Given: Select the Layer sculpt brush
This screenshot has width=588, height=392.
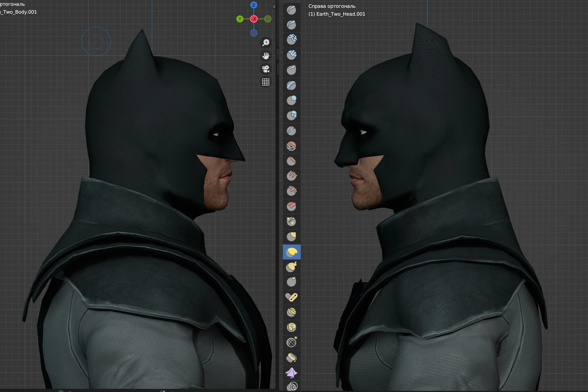Looking at the screenshot, I should coord(292,85).
